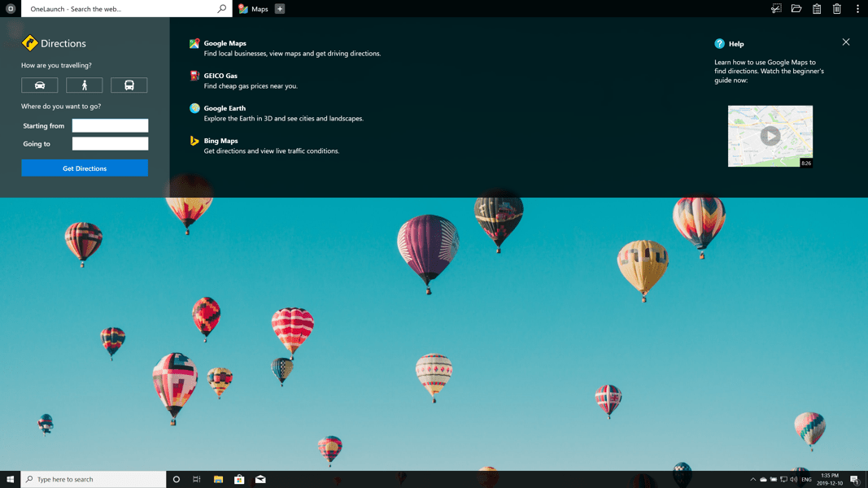Switch to bus transit mode
This screenshot has height=488, width=868.
click(x=129, y=85)
